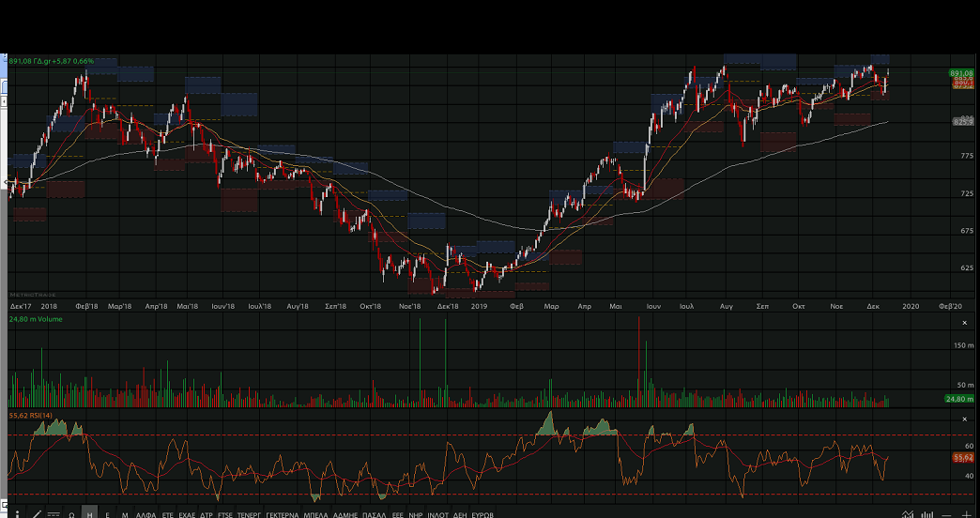Zoom out using the minus icon

pyautogui.click(x=946, y=513)
